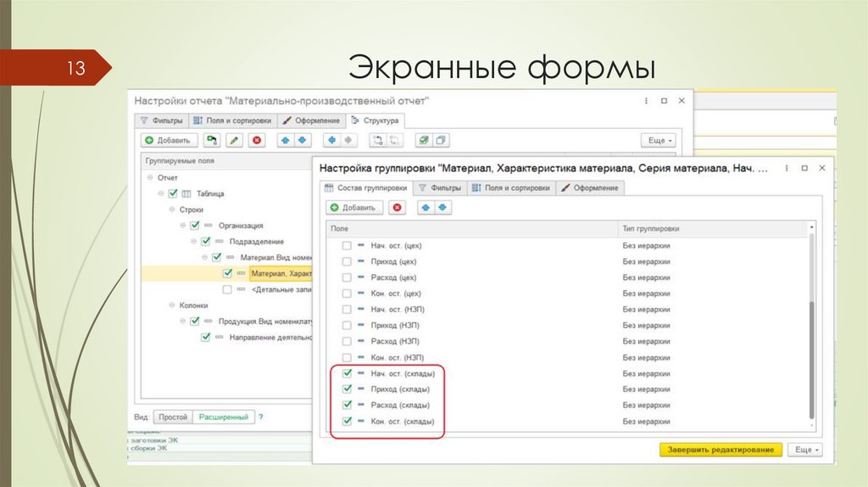The image size is (868, 487).
Task: Click the table icon next to Таблица
Action: 186,194
